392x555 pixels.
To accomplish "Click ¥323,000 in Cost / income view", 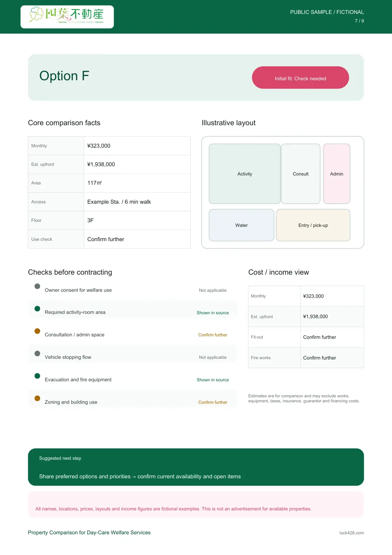I will pos(314,296).
